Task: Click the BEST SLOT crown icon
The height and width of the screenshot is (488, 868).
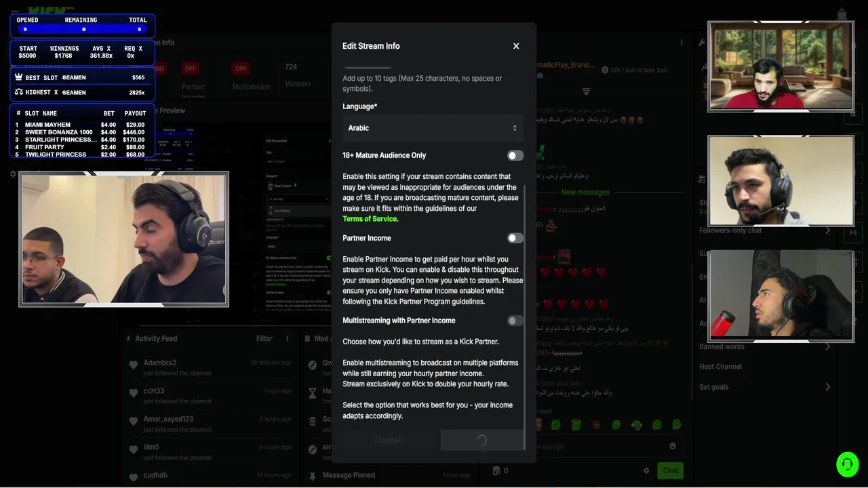Action: (18, 77)
